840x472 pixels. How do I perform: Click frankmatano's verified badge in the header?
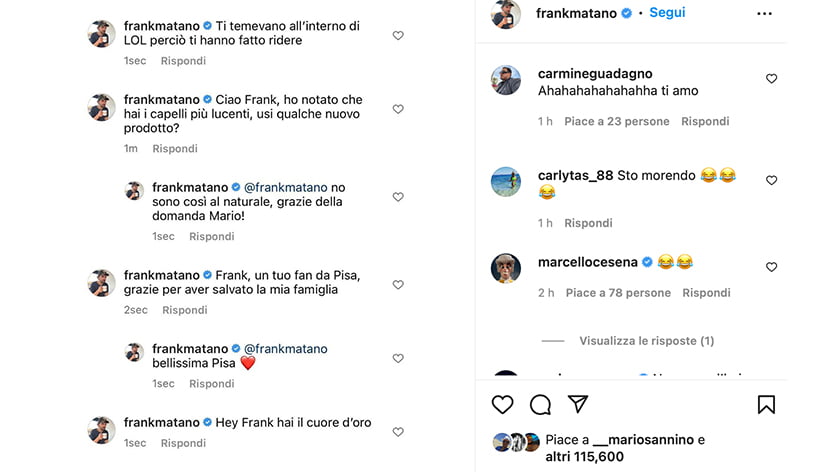(627, 14)
